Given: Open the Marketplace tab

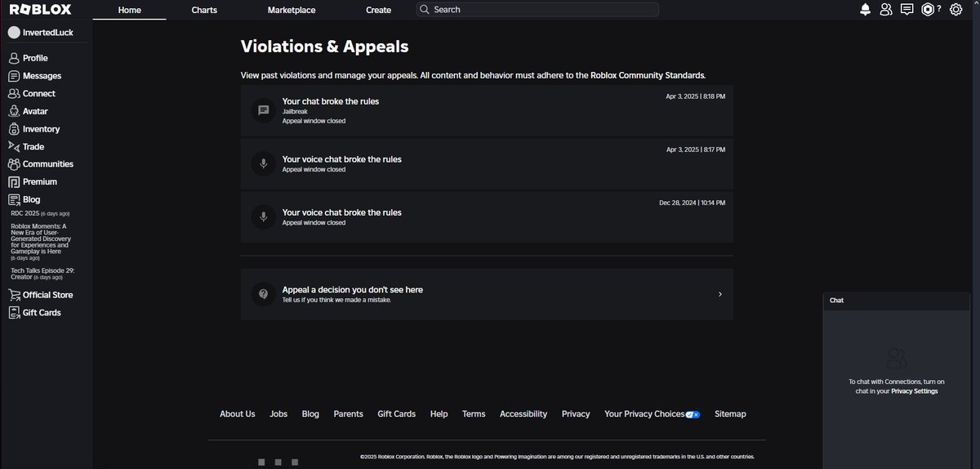Looking at the screenshot, I should pos(292,10).
